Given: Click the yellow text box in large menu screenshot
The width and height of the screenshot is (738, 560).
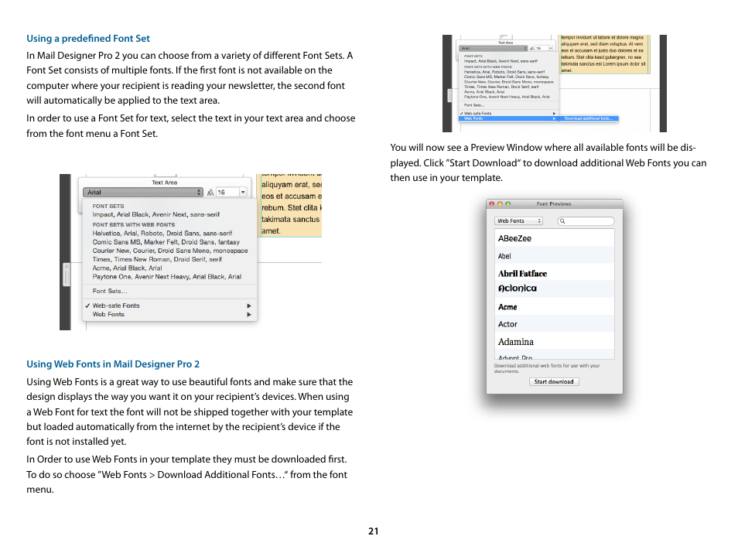Looking at the screenshot, I should click(291, 206).
